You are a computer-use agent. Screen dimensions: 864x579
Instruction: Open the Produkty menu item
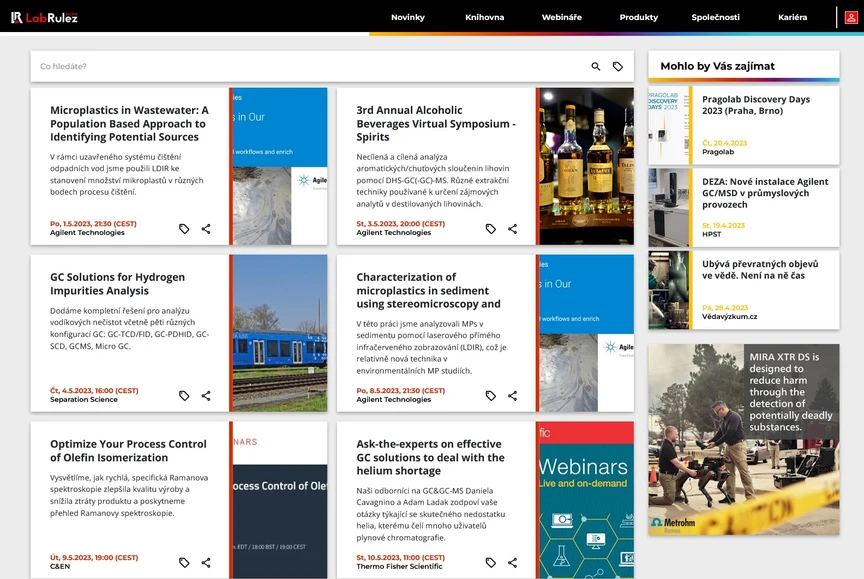(x=638, y=17)
